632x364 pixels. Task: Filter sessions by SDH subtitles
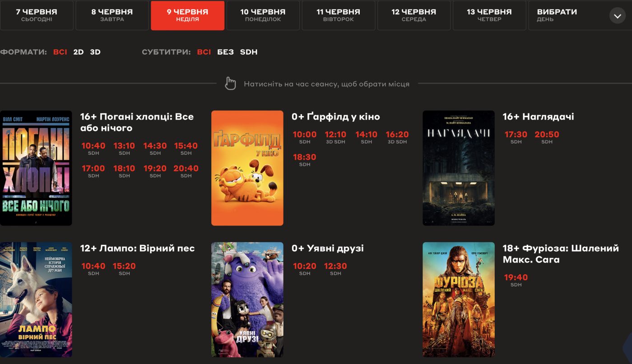(x=249, y=52)
